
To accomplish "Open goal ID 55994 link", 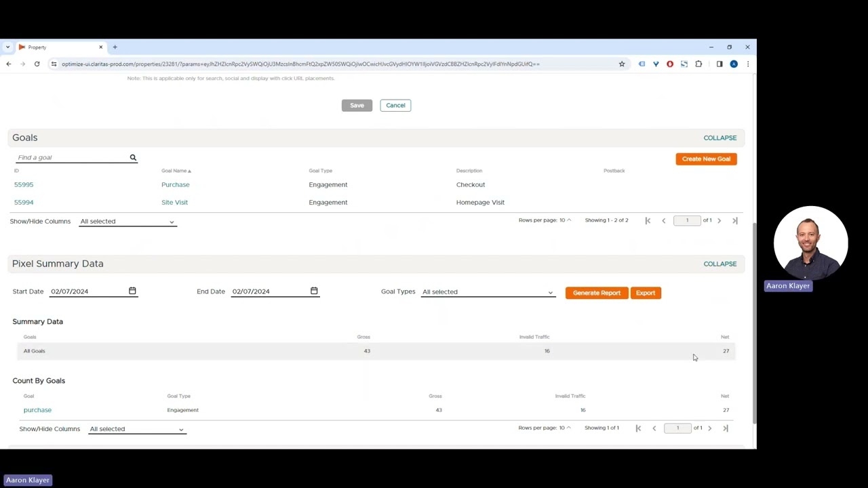I will [24, 202].
